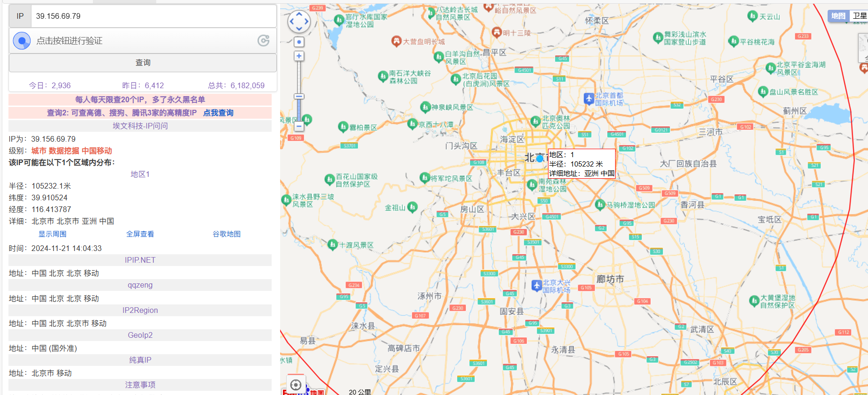Click the 北京奥林匹克公园 marker
Screen dimensions: 868x395
click(535, 122)
